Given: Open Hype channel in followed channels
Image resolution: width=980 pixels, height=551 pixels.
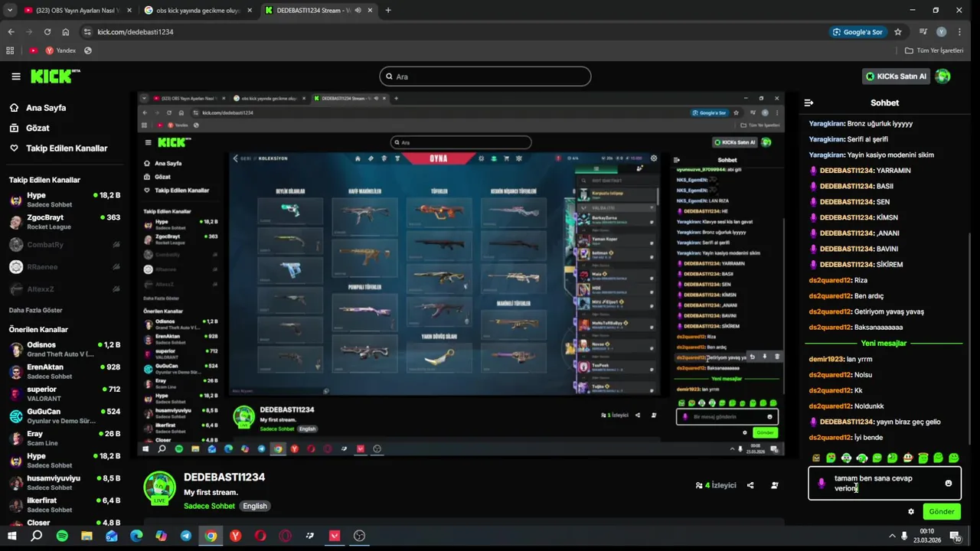Looking at the screenshot, I should [65, 200].
